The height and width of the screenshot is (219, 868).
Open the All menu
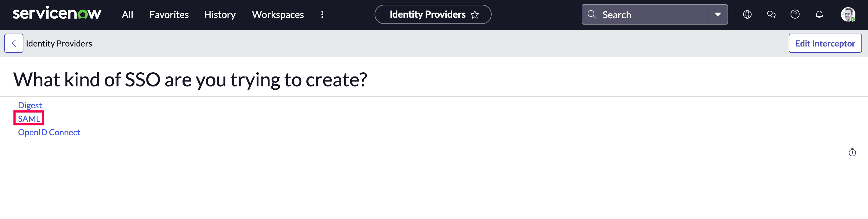(x=127, y=14)
